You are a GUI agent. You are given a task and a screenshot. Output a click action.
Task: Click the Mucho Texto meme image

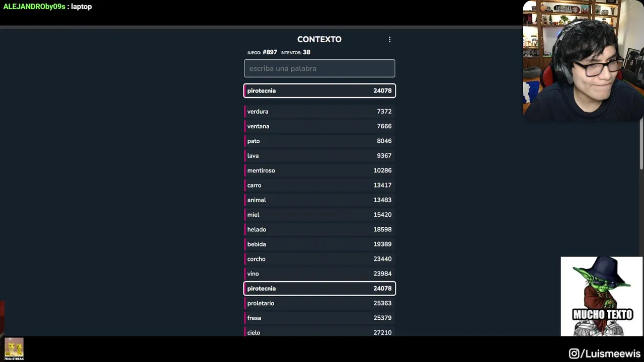tap(602, 297)
